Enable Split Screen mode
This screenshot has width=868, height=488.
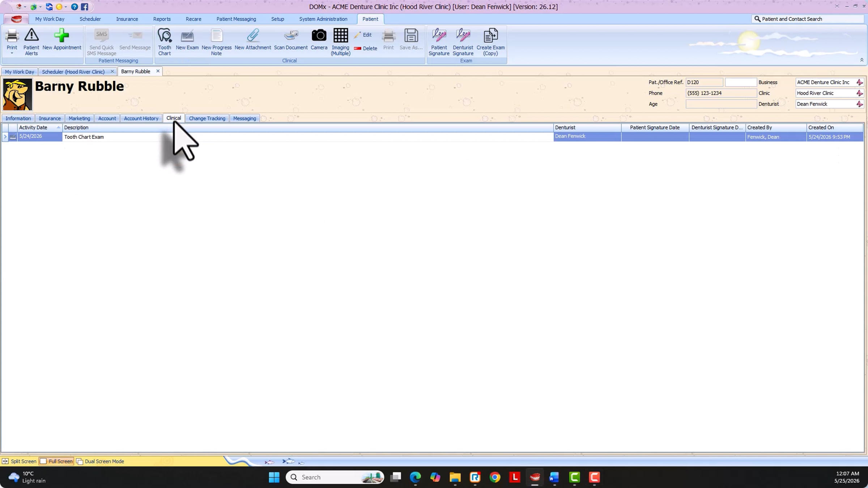[20, 461]
